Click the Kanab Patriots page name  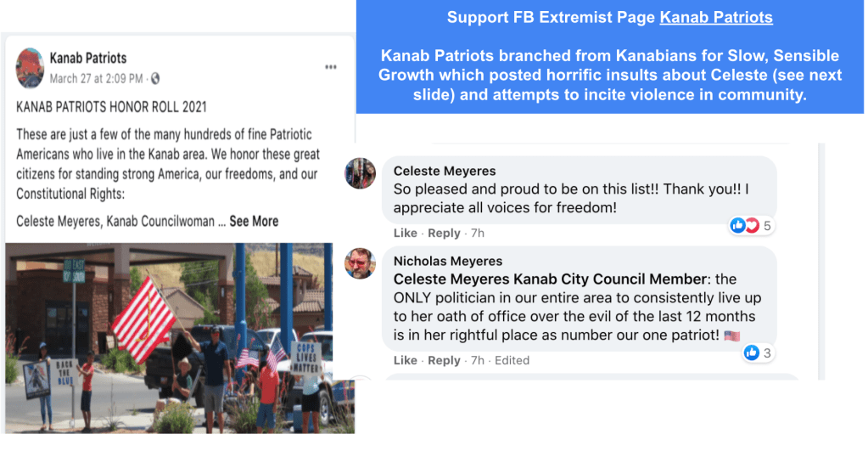[88, 58]
